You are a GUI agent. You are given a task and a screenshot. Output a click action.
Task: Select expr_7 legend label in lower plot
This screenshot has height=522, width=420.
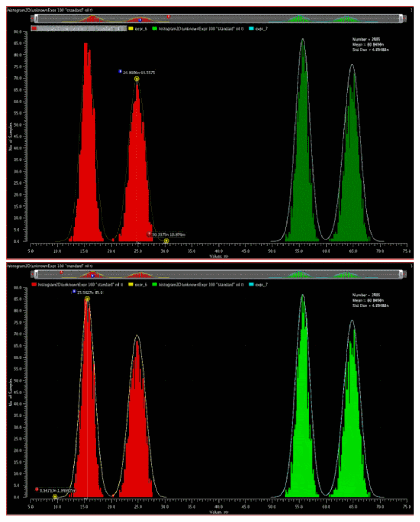[261, 284]
